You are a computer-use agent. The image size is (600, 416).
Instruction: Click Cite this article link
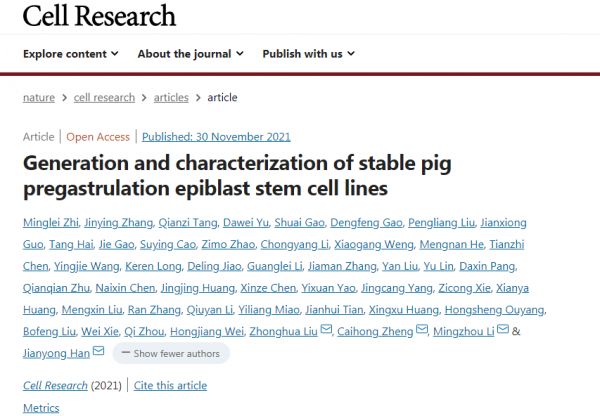pyautogui.click(x=170, y=385)
